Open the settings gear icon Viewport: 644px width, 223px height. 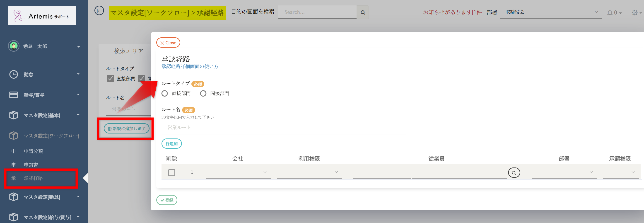tap(634, 12)
